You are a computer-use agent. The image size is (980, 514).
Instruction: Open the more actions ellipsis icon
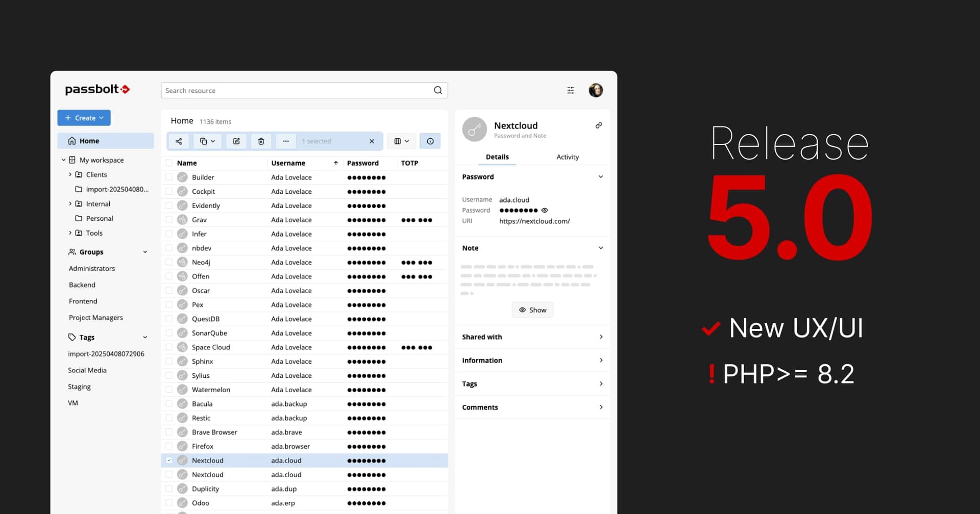tap(286, 141)
